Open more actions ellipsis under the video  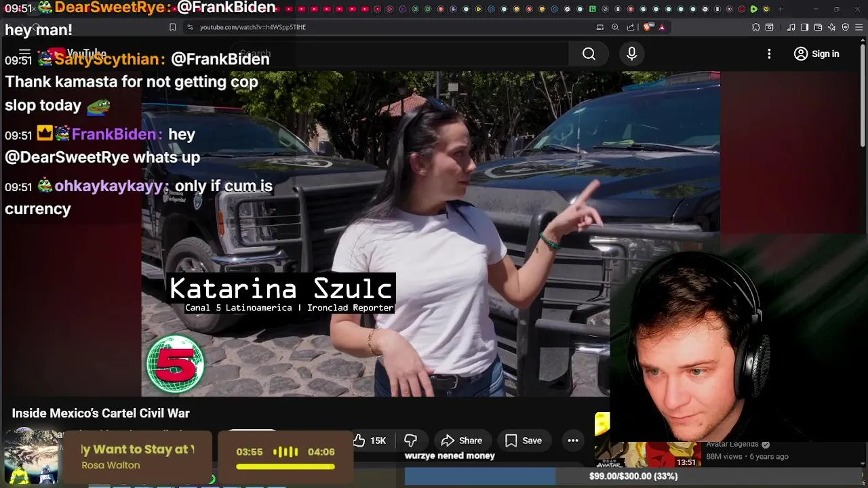pos(573,441)
